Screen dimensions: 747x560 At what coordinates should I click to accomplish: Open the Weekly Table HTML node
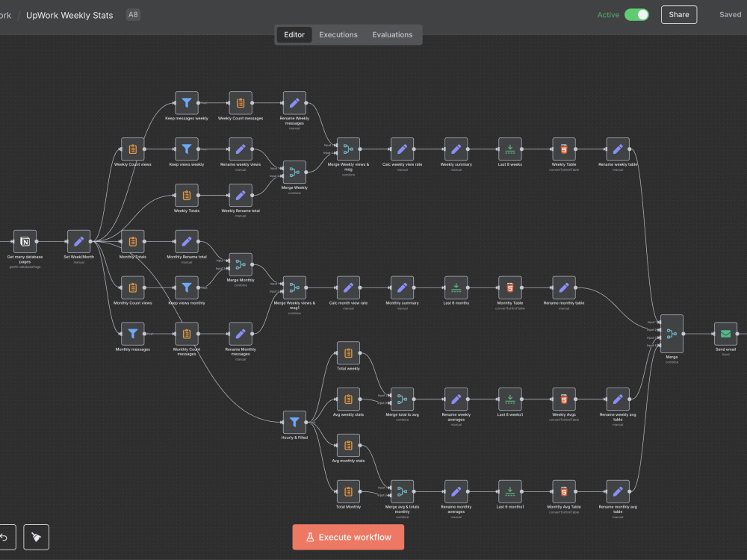point(563,149)
